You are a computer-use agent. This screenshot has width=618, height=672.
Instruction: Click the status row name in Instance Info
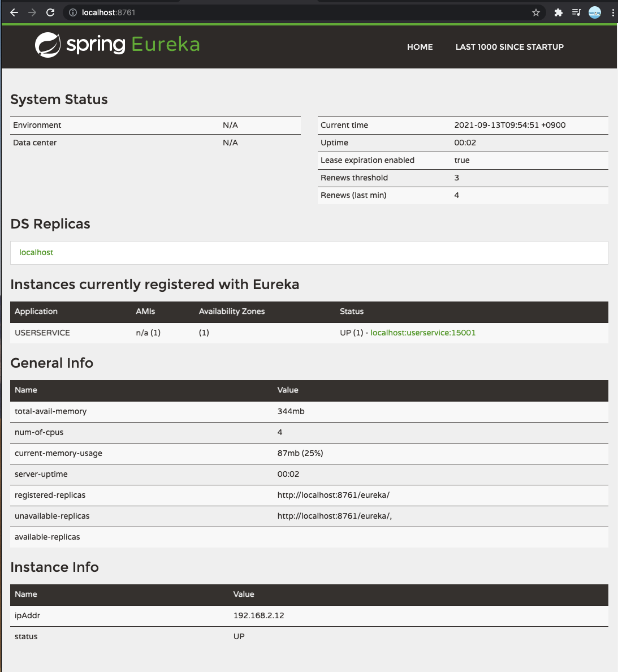pyautogui.click(x=26, y=636)
